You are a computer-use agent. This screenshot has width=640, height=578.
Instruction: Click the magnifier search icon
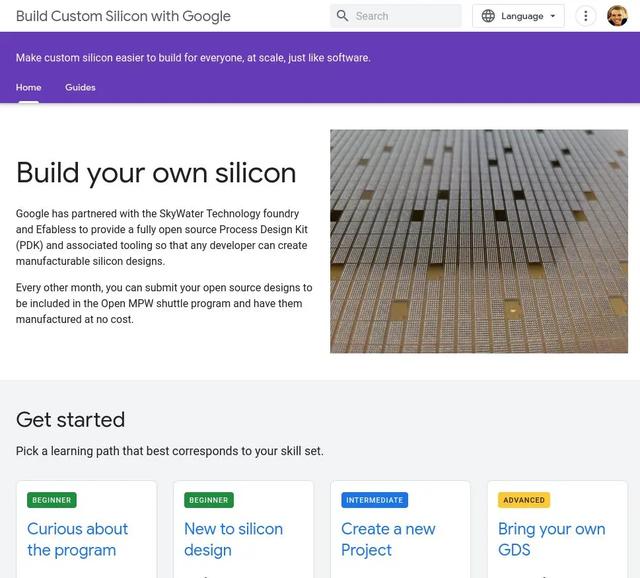(x=343, y=16)
